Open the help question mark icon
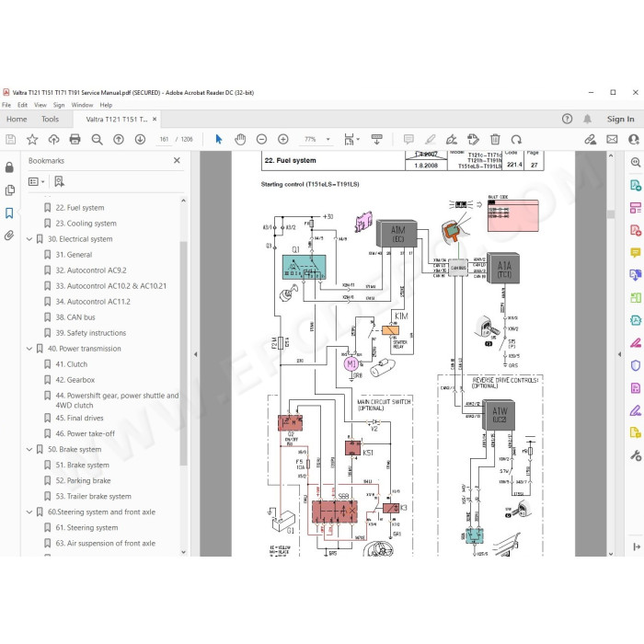This screenshot has height=644, width=644. pos(568,119)
